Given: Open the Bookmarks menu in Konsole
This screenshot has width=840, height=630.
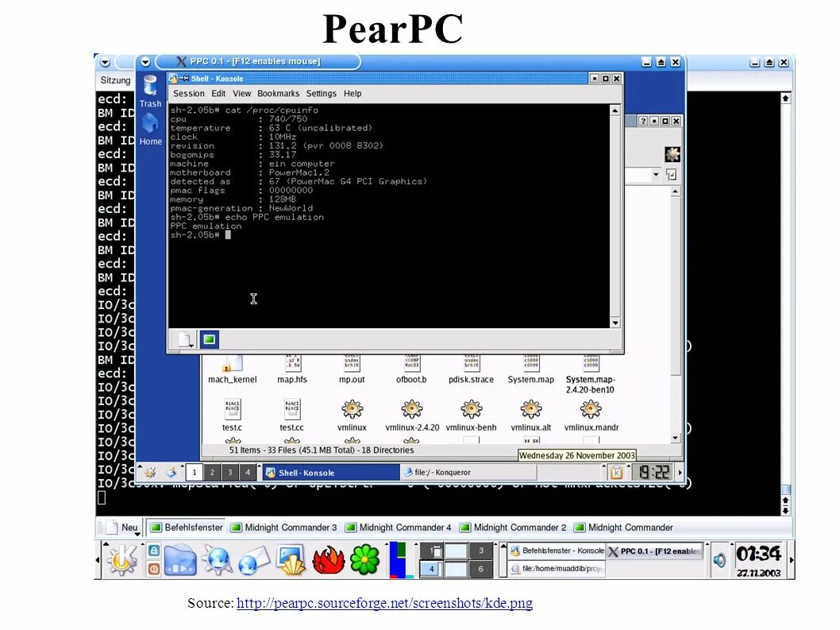Looking at the screenshot, I should point(278,93).
